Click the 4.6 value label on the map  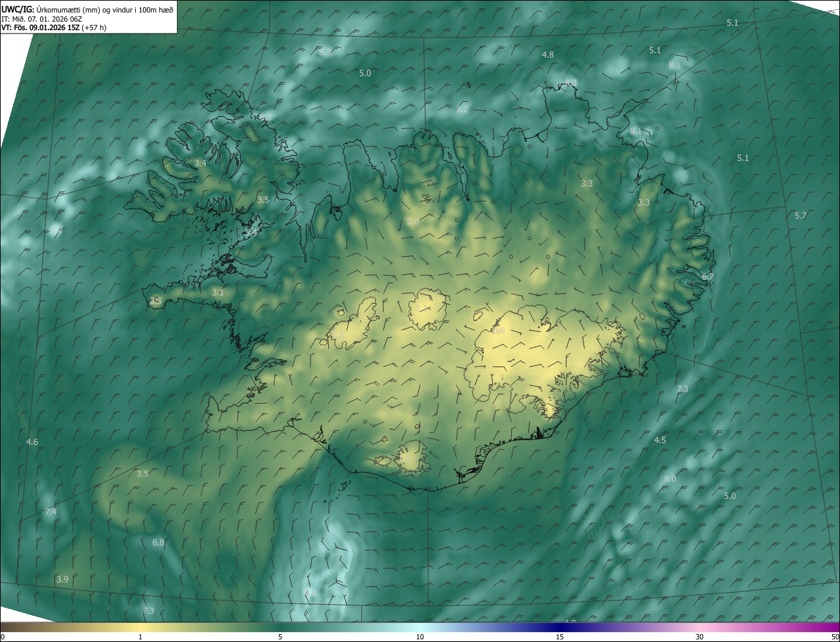pos(31,442)
